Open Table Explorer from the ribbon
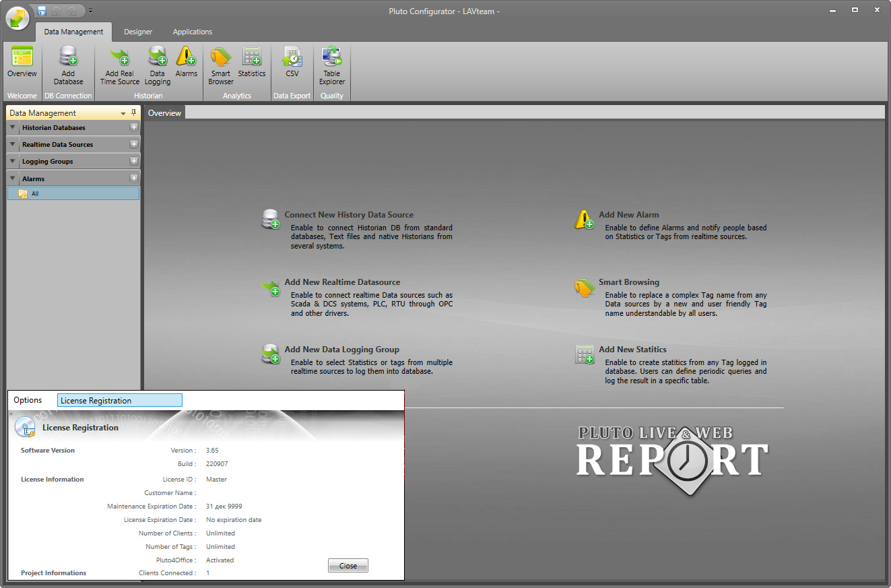Viewport: 891px width, 588px height. tap(332, 65)
